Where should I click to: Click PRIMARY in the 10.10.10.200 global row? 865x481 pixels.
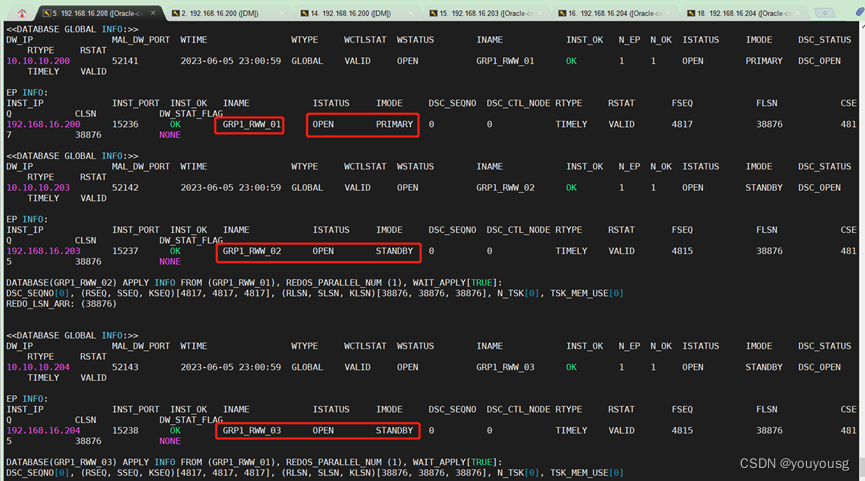coord(764,61)
